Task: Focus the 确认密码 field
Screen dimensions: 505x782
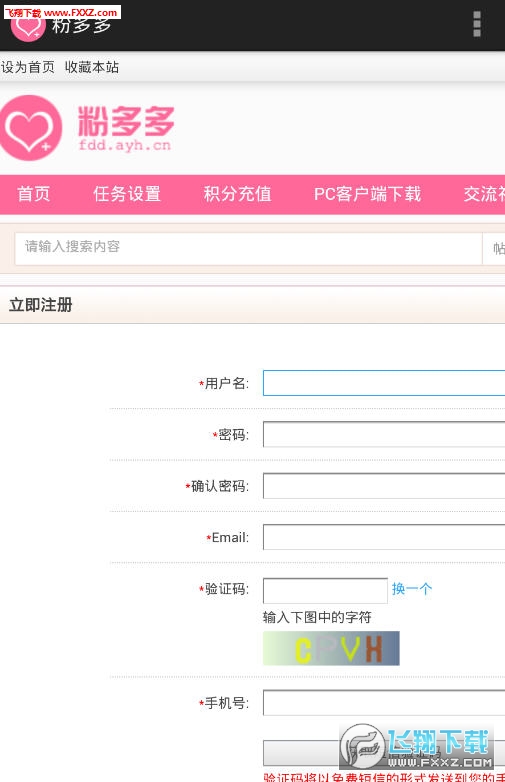Action: (384, 486)
